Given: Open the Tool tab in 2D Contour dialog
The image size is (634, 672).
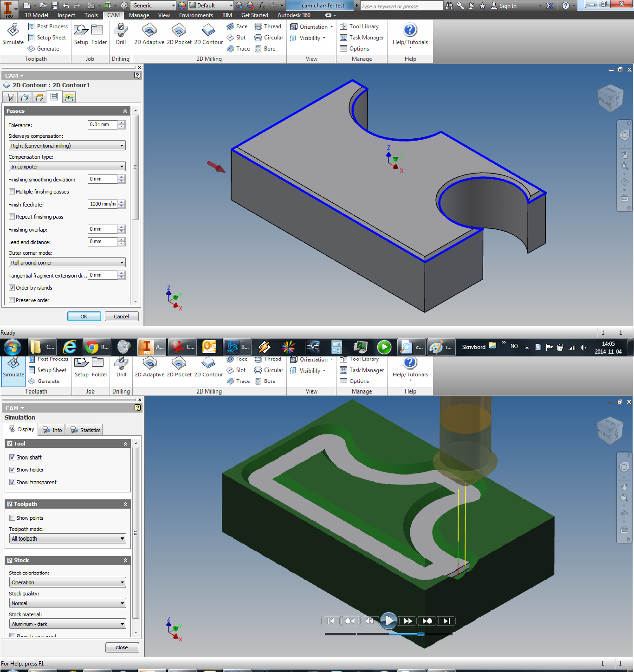Looking at the screenshot, I should pyautogui.click(x=10, y=97).
